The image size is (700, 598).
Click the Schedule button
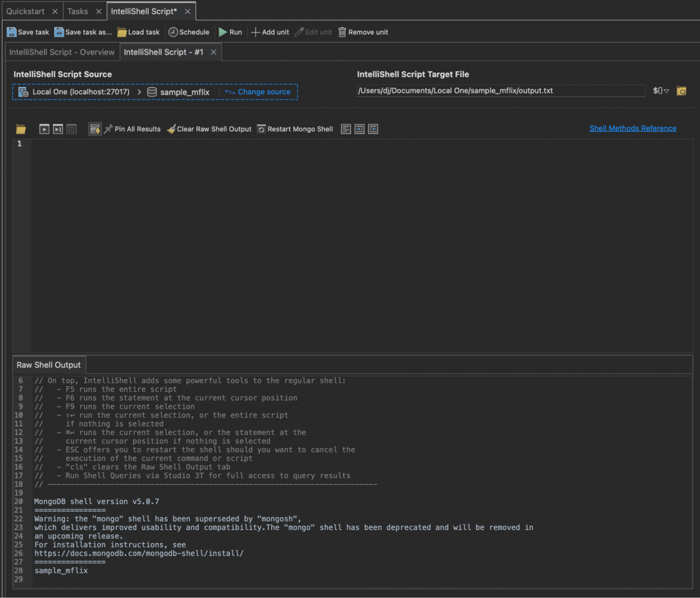click(x=189, y=32)
